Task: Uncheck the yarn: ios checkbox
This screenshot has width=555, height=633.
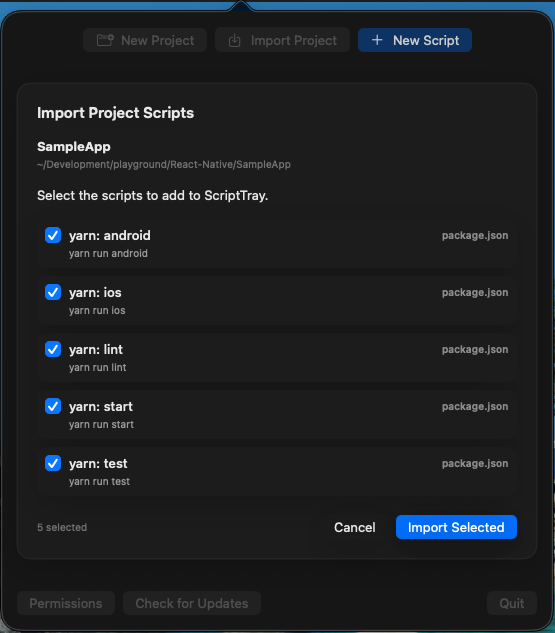Action: coord(53,292)
